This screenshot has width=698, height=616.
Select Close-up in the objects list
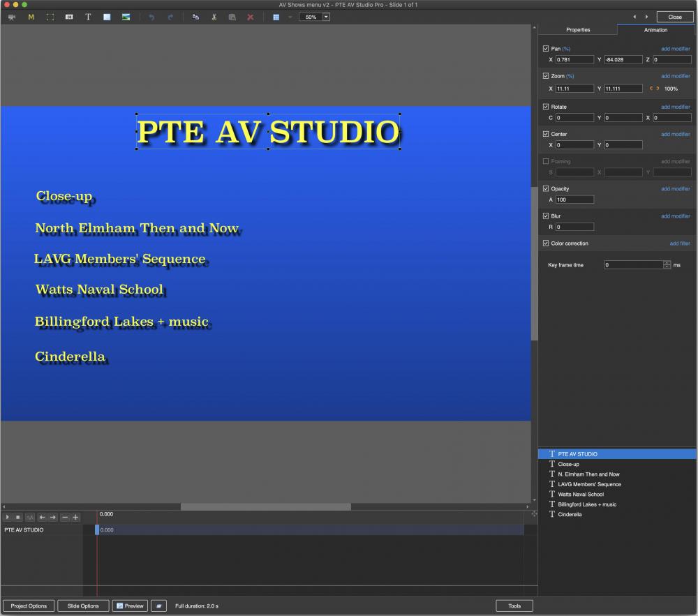pos(617,465)
